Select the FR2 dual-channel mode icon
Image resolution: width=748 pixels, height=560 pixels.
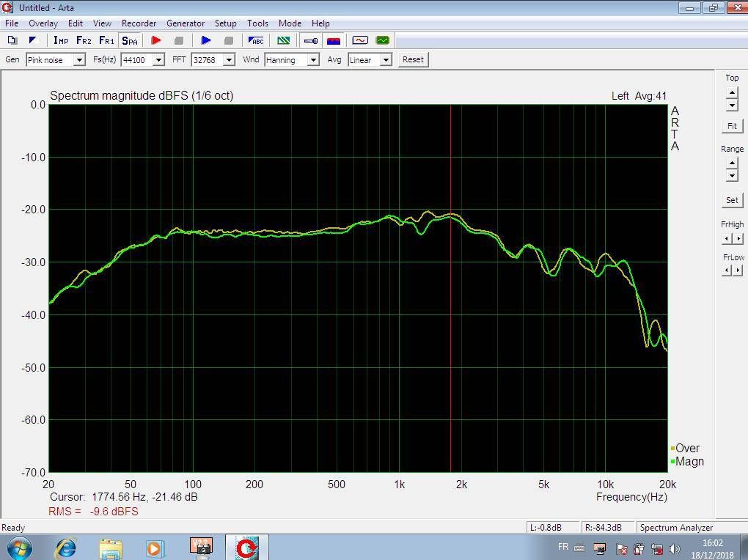click(x=84, y=40)
